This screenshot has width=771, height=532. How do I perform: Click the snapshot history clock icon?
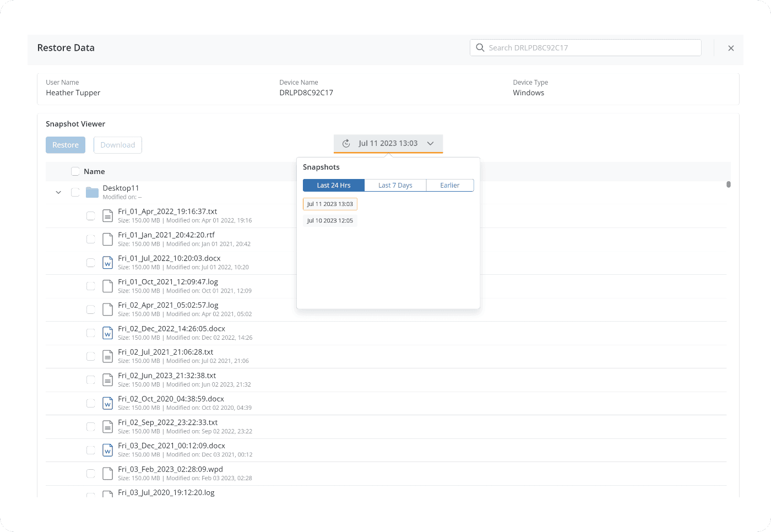346,144
